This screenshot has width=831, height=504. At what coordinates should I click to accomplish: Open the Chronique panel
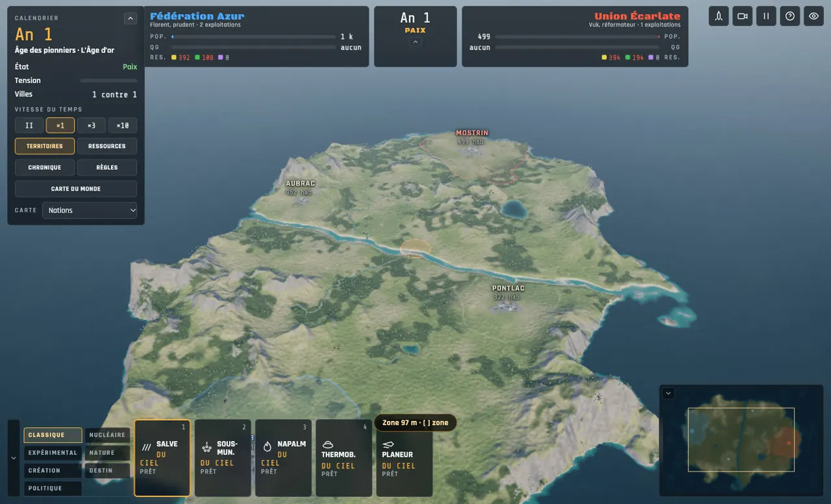45,167
